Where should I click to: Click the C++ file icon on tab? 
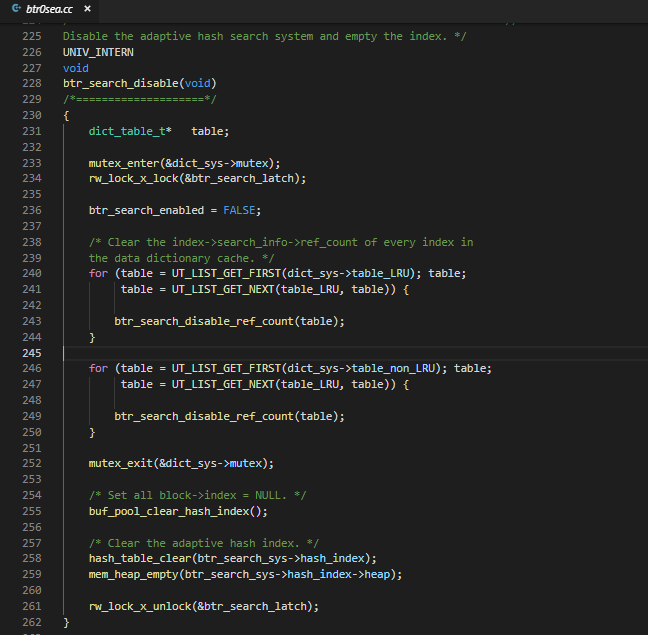16,9
